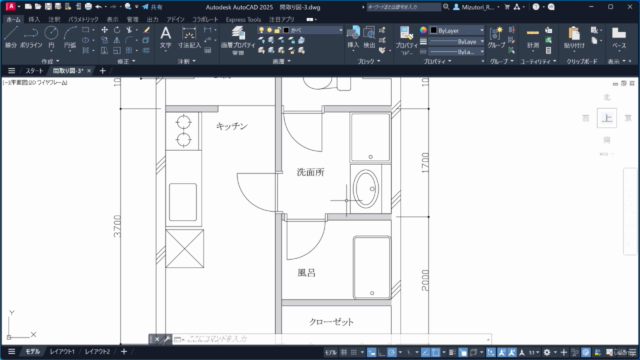640x360 pixels.
Task: Click the Plot (print) icon in quick access toolbar
Action: tap(88, 7)
